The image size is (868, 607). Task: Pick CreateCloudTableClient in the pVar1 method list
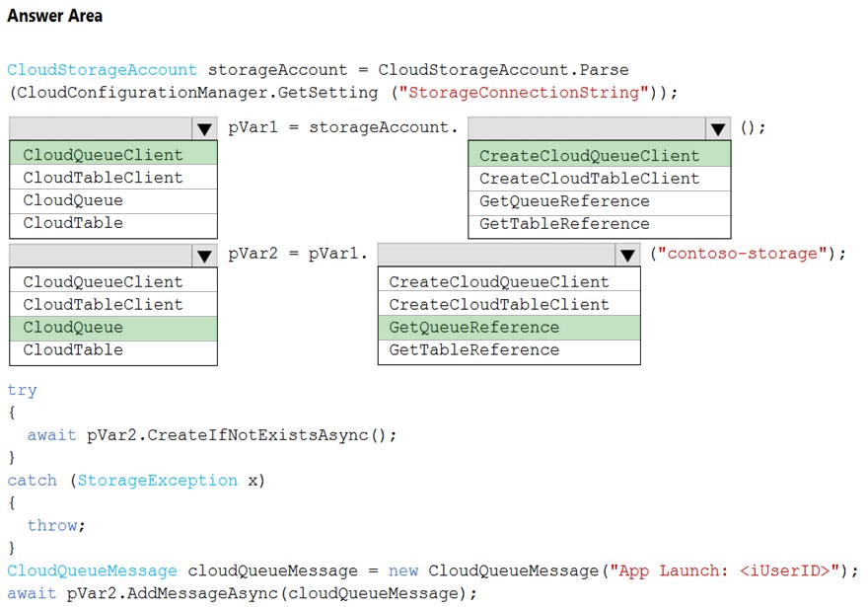point(509,304)
